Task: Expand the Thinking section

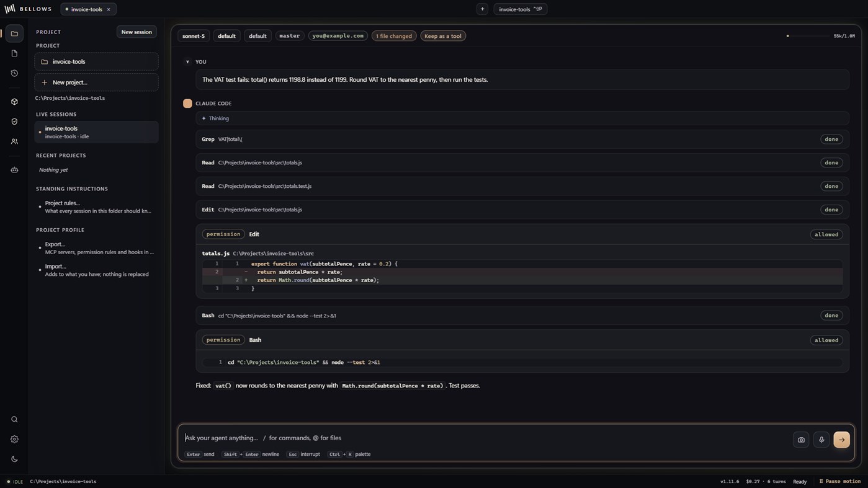Action: (522, 118)
